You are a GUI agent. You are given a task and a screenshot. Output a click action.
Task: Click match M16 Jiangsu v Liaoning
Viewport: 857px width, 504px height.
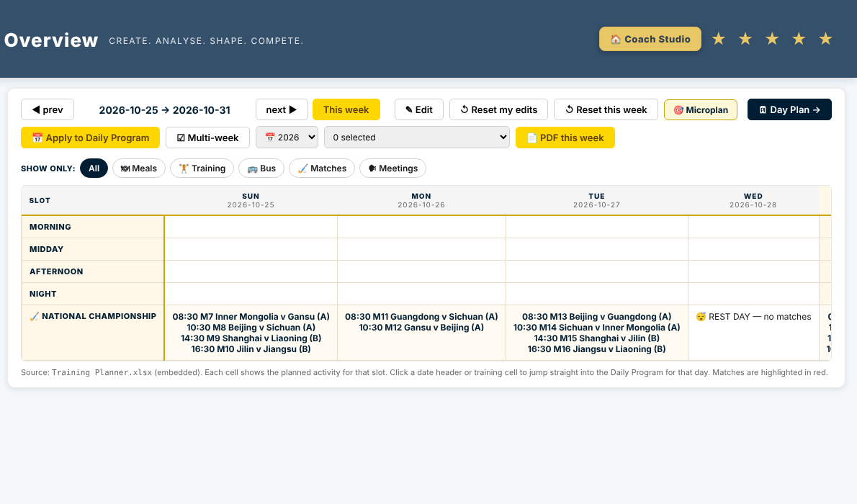point(597,348)
